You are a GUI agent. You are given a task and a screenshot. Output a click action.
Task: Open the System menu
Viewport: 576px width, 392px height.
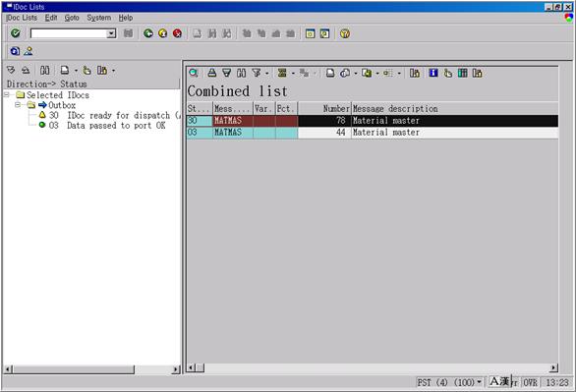pos(99,18)
